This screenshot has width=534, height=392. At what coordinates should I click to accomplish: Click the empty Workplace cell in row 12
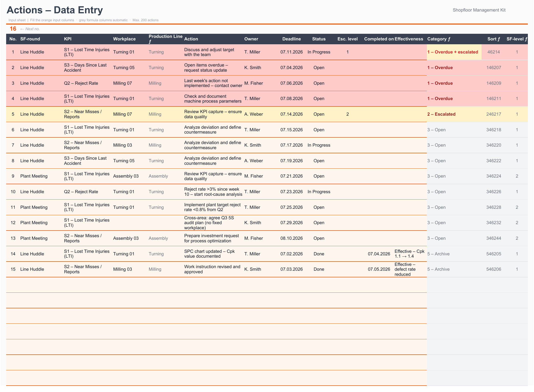pyautogui.click(x=130, y=223)
